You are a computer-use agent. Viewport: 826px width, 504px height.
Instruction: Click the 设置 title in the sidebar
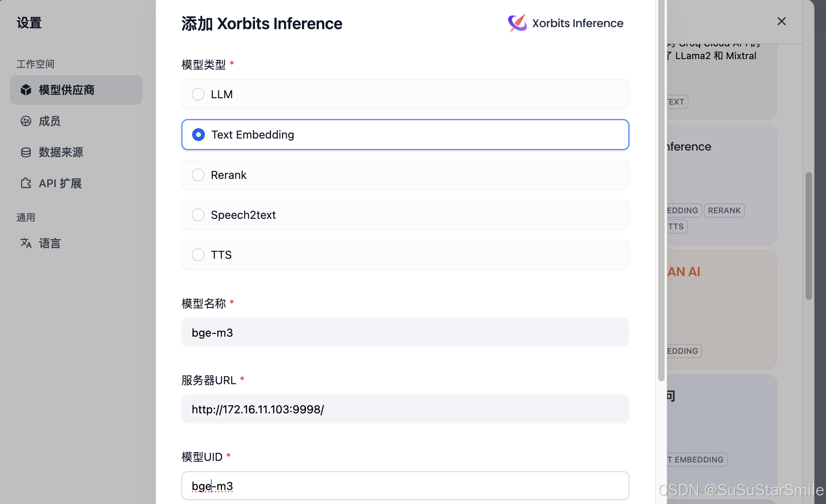[x=29, y=23]
